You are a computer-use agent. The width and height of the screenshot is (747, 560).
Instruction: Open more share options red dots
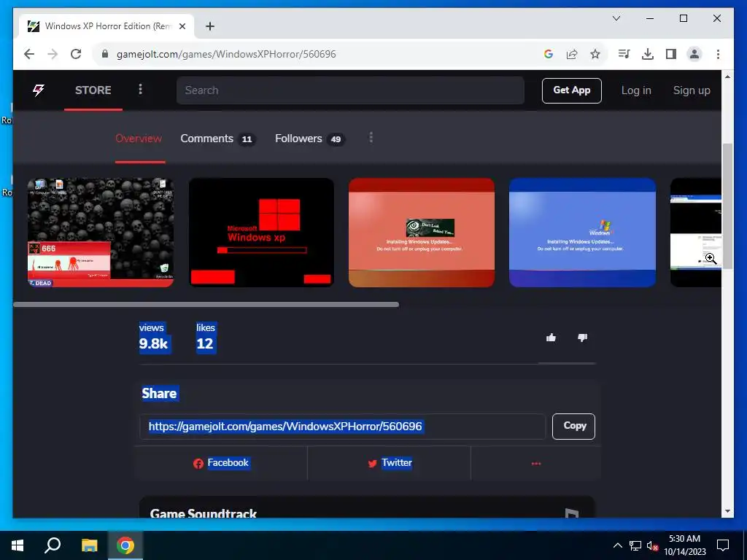pyautogui.click(x=536, y=463)
